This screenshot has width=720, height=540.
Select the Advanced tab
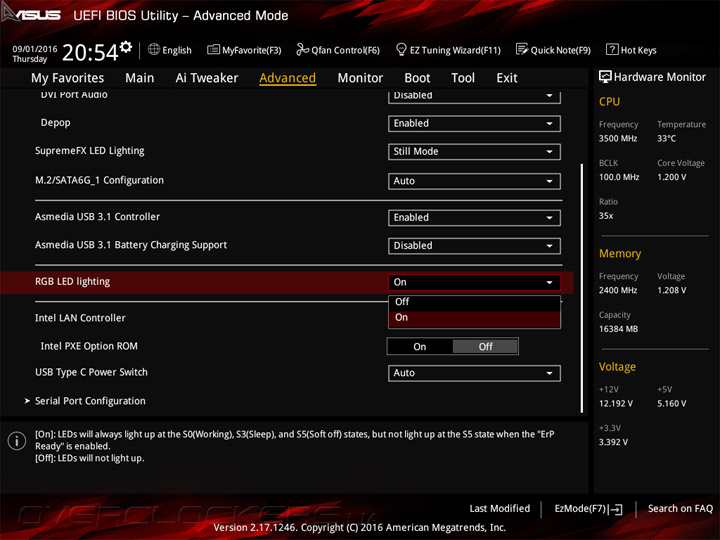287,78
